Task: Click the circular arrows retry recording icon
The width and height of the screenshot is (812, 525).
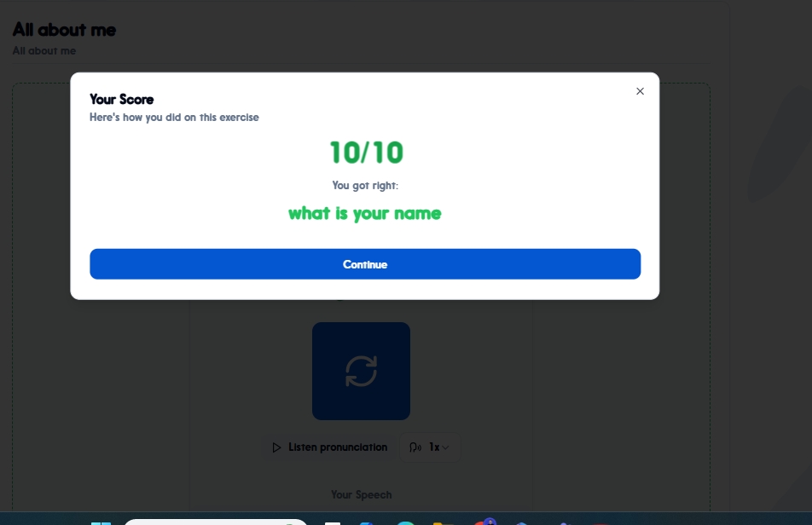Action: (x=361, y=371)
